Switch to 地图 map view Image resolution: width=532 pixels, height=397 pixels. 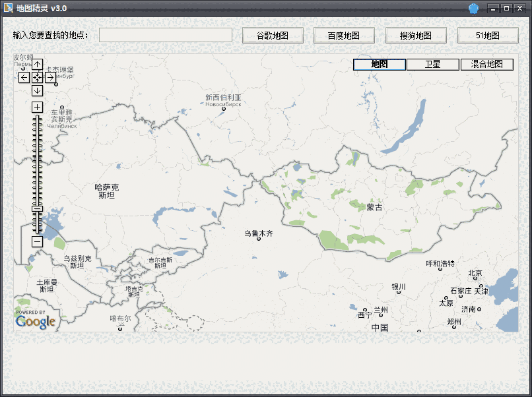pos(380,64)
